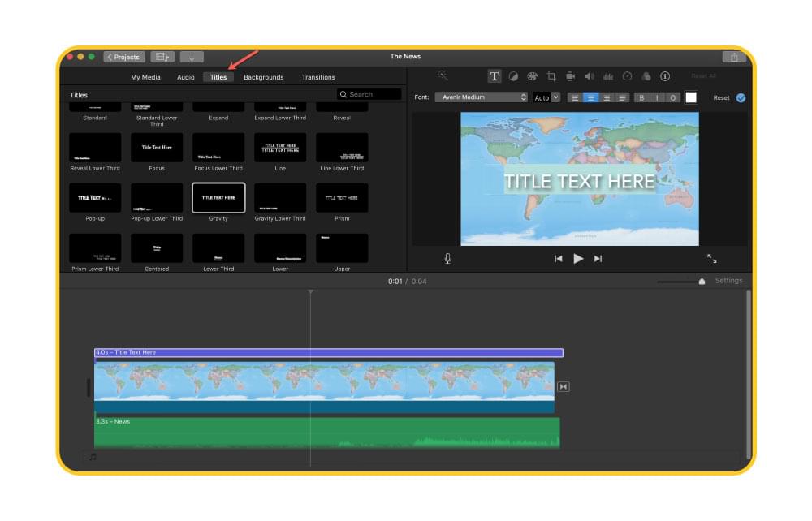The width and height of the screenshot is (812, 521).
Task: Select the Focus title thumbnail
Action: [x=157, y=148]
